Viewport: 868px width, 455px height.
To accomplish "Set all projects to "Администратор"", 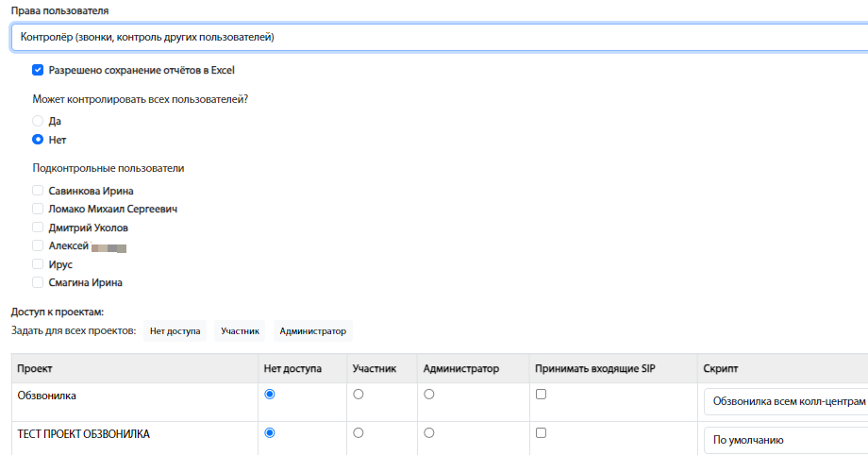I will 313,331.
